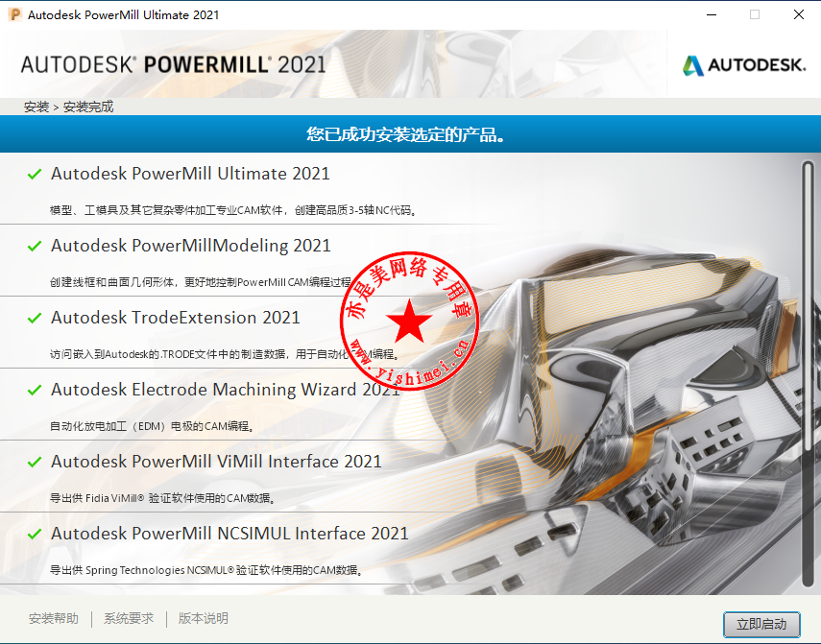Image resolution: width=821 pixels, height=644 pixels.
Task: Click green checkmark beside PowerMill Ultimate 2021
Action: tap(35, 174)
